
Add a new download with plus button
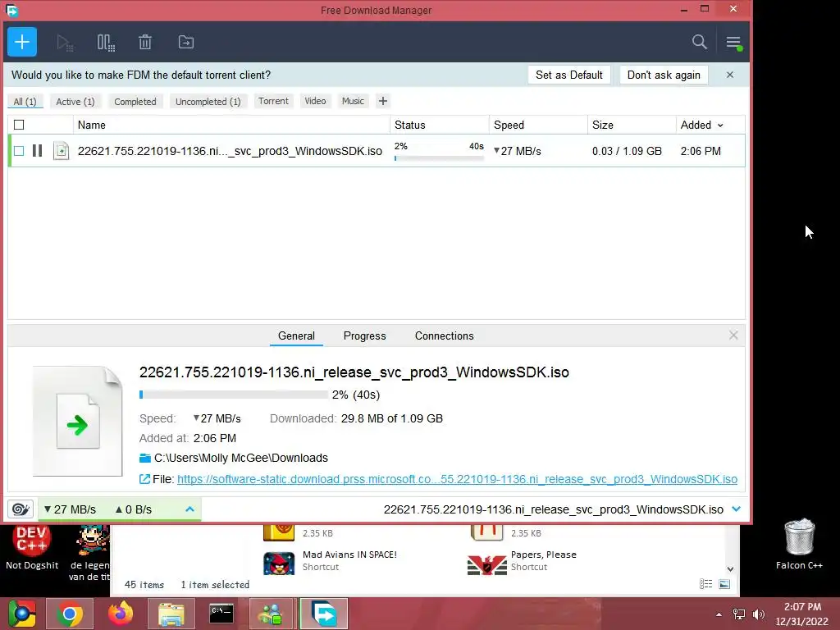[22, 42]
